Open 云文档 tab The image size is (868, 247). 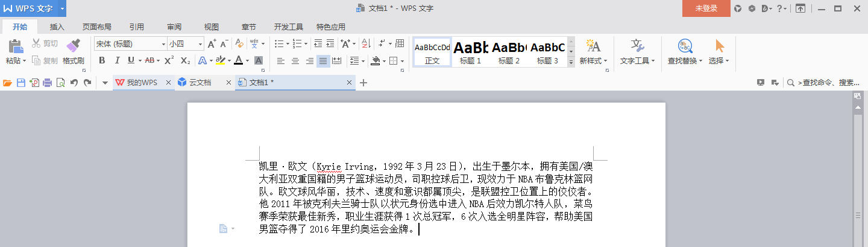tap(204, 83)
